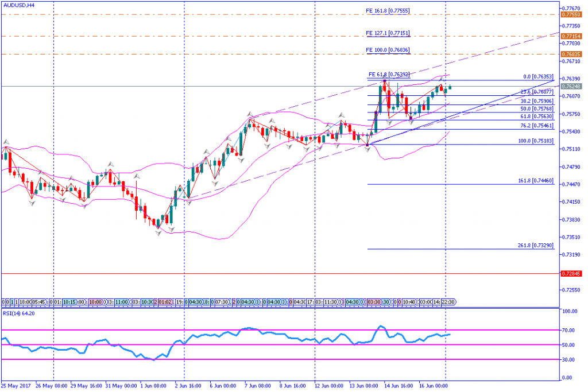The height and width of the screenshot is (392, 588).
Task: Open the 22:30 news event marker
Action: pyautogui.click(x=448, y=302)
